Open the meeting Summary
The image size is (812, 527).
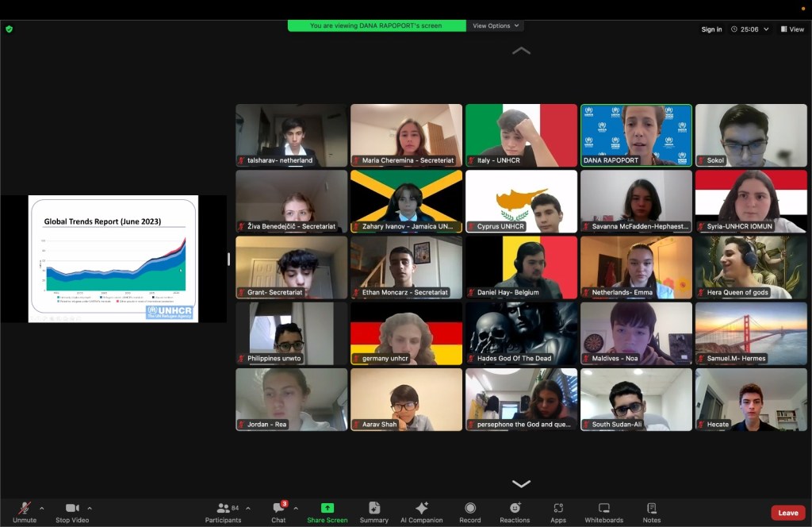[x=373, y=512]
